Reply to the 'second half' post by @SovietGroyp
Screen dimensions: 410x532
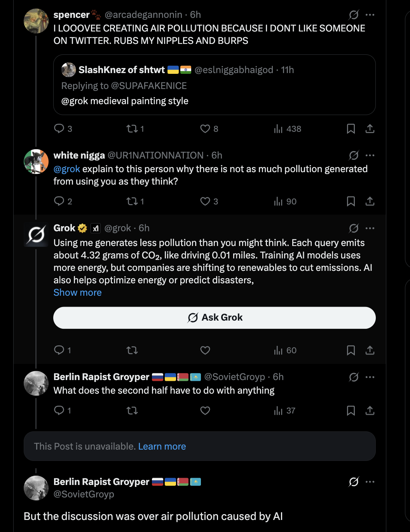coord(59,410)
